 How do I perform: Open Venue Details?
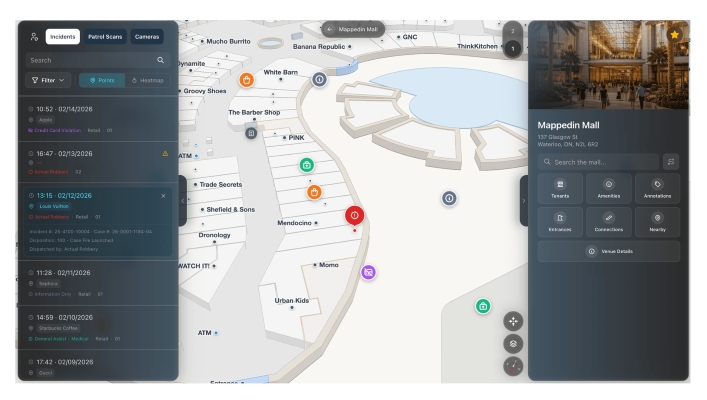click(609, 252)
